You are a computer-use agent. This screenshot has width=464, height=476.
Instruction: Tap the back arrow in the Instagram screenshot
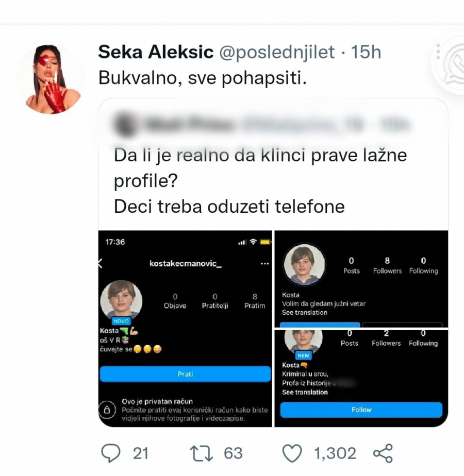coord(100,264)
